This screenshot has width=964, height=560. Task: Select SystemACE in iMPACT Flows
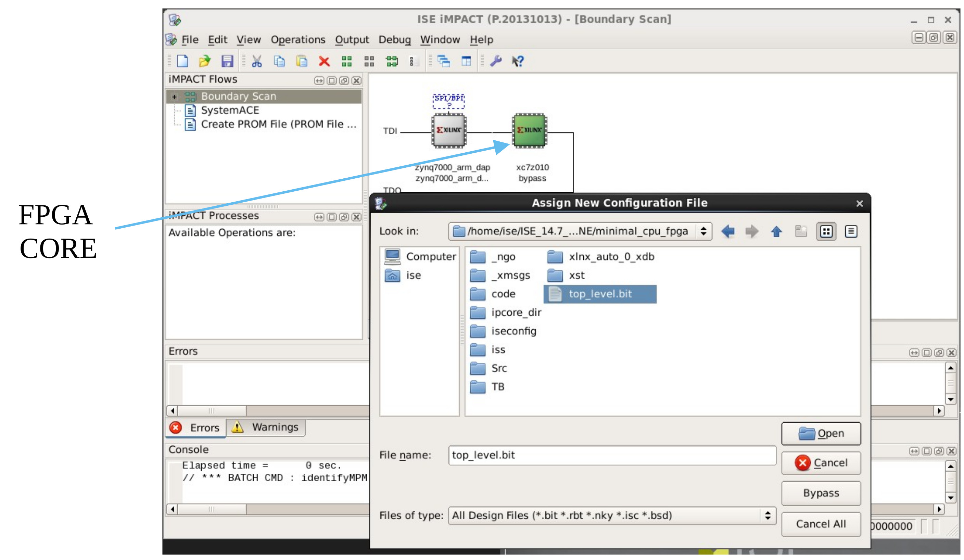coord(222,111)
